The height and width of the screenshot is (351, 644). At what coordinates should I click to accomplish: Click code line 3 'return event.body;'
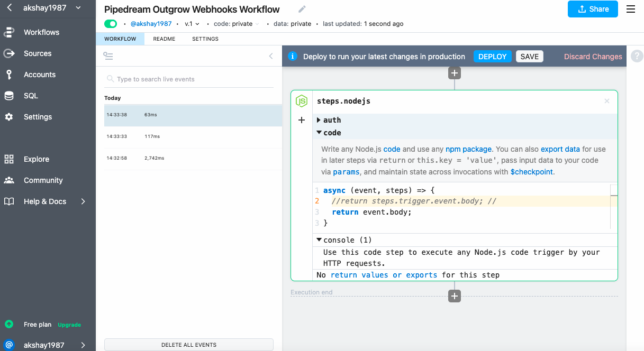(x=371, y=212)
